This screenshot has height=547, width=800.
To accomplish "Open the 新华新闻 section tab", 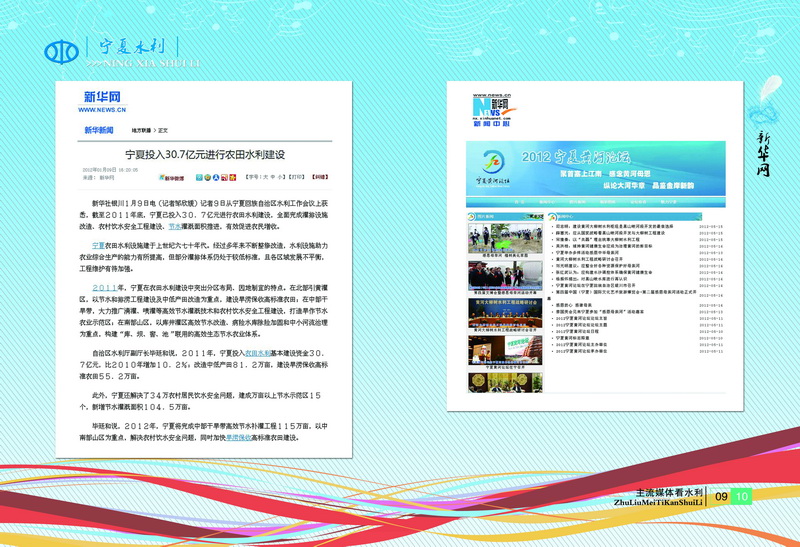I will 99,130.
